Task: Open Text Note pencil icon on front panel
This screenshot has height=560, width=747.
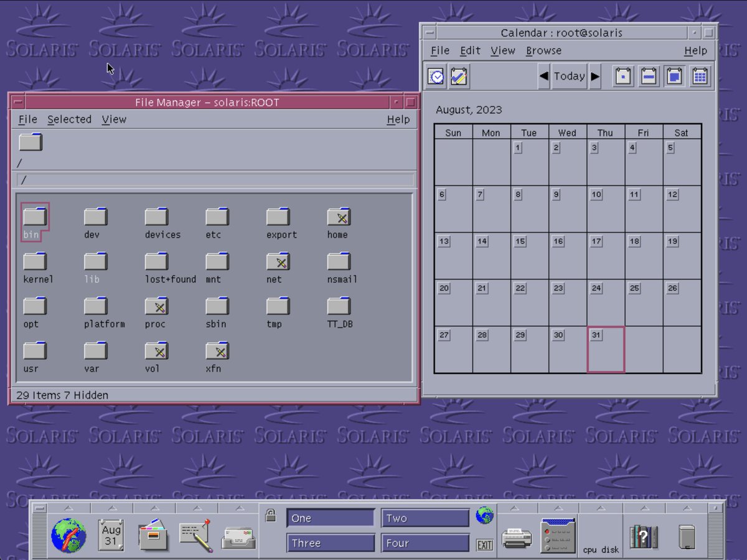Action: tap(195, 535)
